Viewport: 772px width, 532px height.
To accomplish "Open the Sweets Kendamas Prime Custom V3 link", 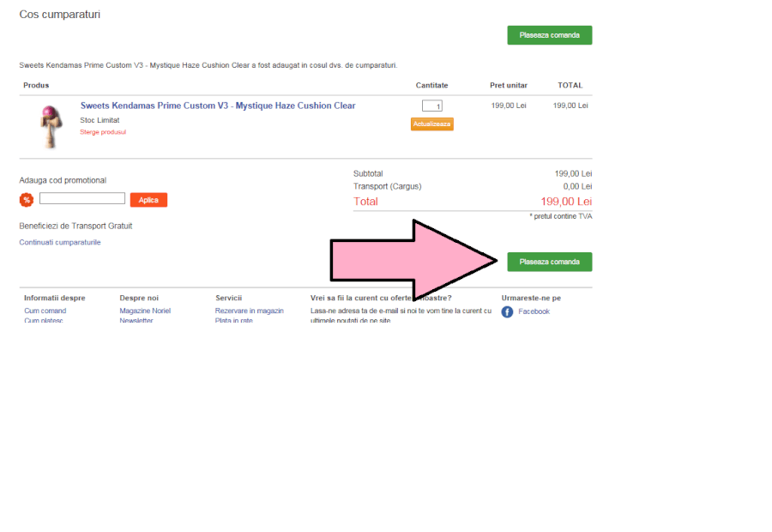I will 218,106.
